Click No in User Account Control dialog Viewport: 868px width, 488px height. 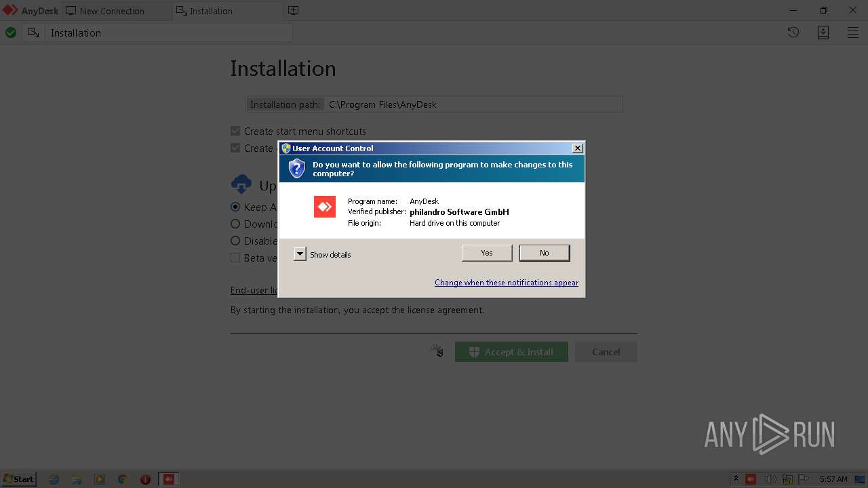click(x=545, y=253)
